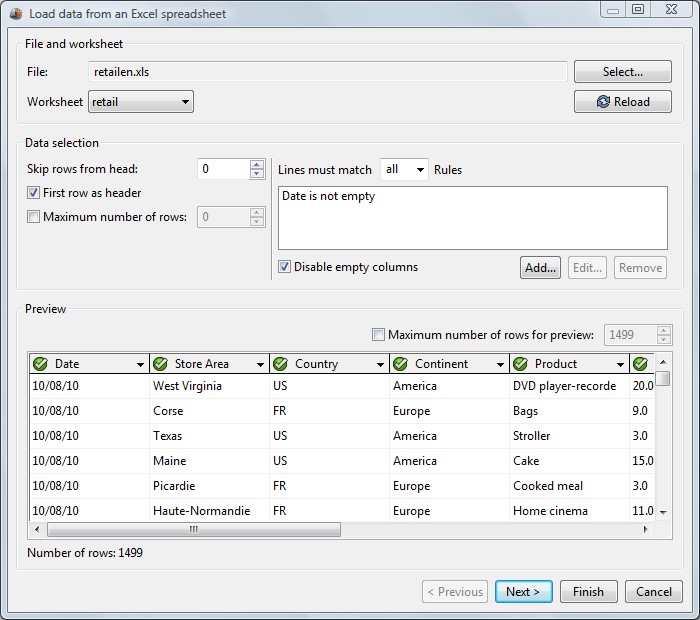This screenshot has width=700, height=620.
Task: Decrease Skip rows from head value
Action: (x=257, y=174)
